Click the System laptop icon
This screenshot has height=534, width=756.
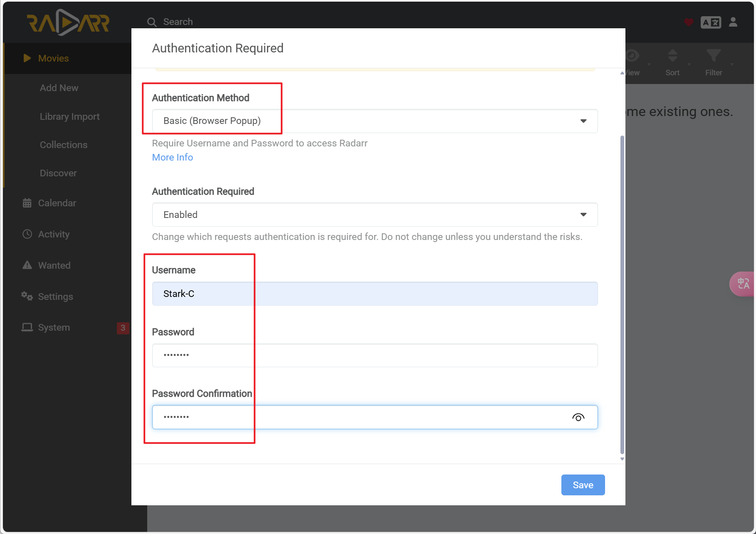point(27,327)
